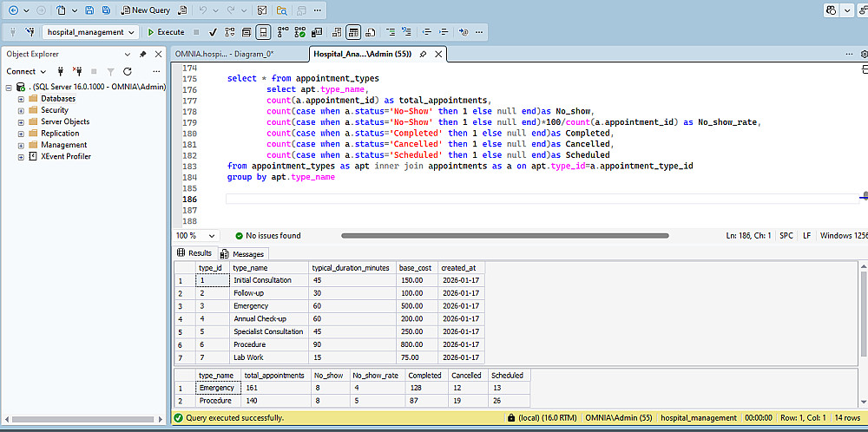Expand the Databases tree node
This screenshot has height=432, width=868.
click(21, 99)
